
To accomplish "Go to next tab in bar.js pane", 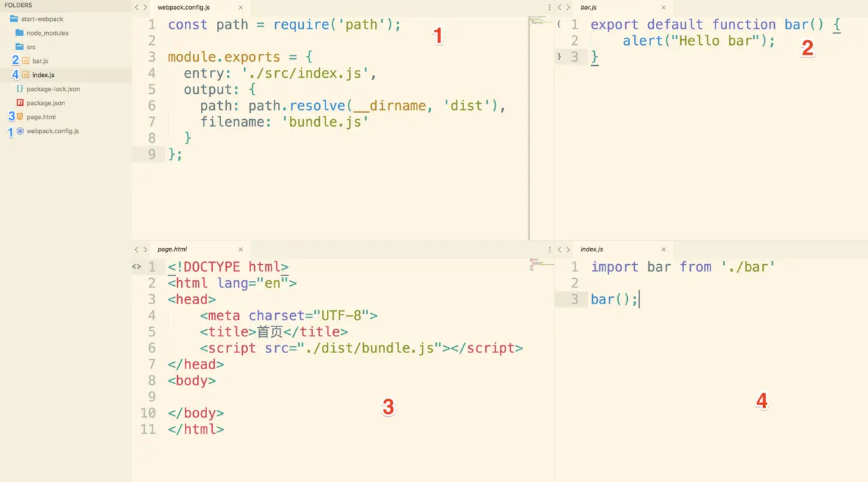I will (x=568, y=7).
